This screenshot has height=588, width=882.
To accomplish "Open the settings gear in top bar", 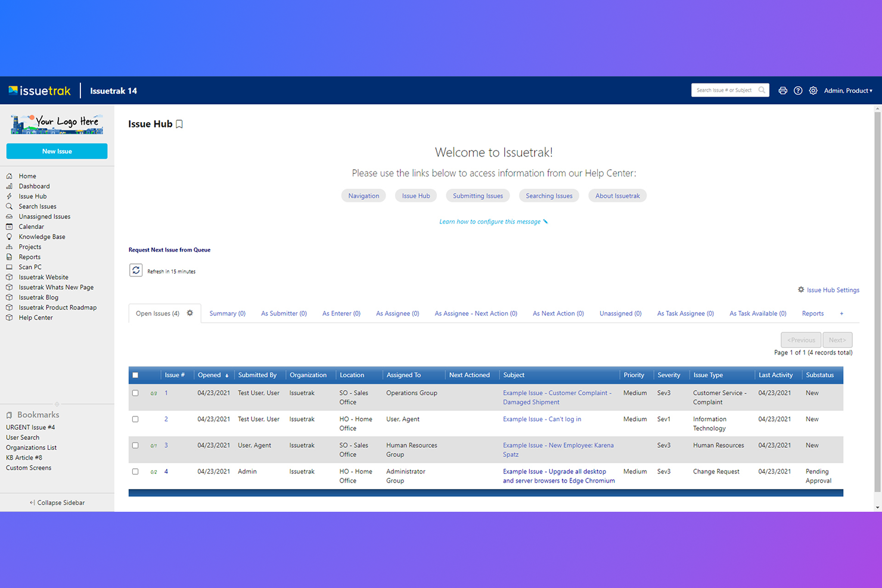I will [813, 91].
